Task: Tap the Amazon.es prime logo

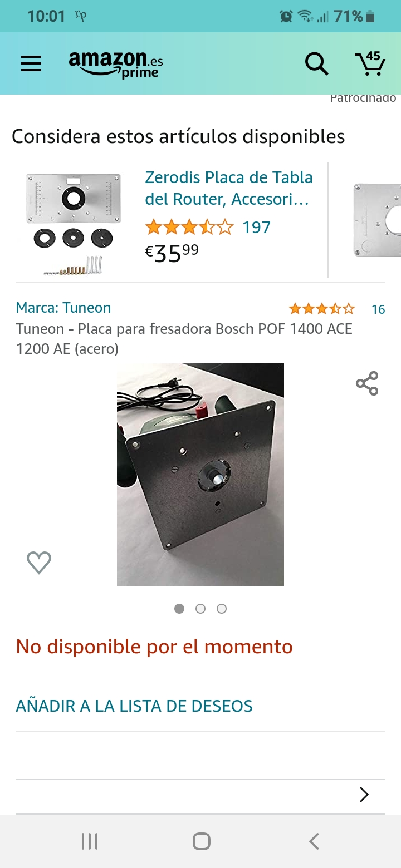Action: click(116, 65)
